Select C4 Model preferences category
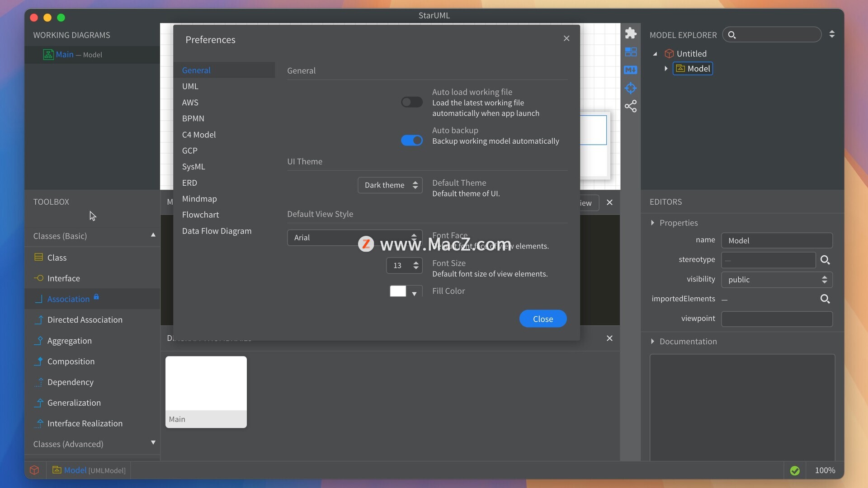 point(224,135)
